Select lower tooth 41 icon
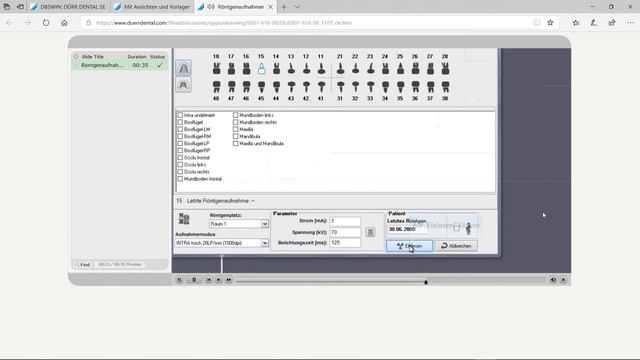 [x=321, y=87]
